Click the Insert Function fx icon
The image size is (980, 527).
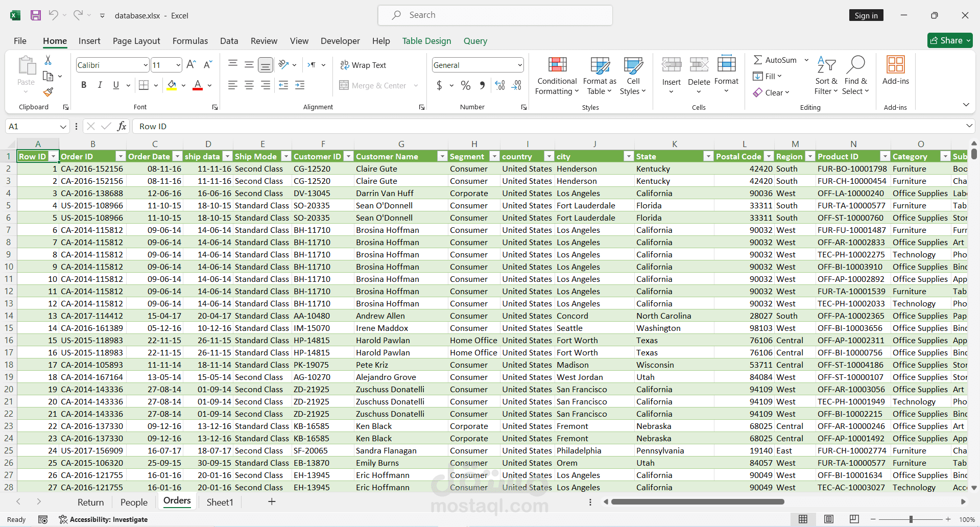coord(122,126)
